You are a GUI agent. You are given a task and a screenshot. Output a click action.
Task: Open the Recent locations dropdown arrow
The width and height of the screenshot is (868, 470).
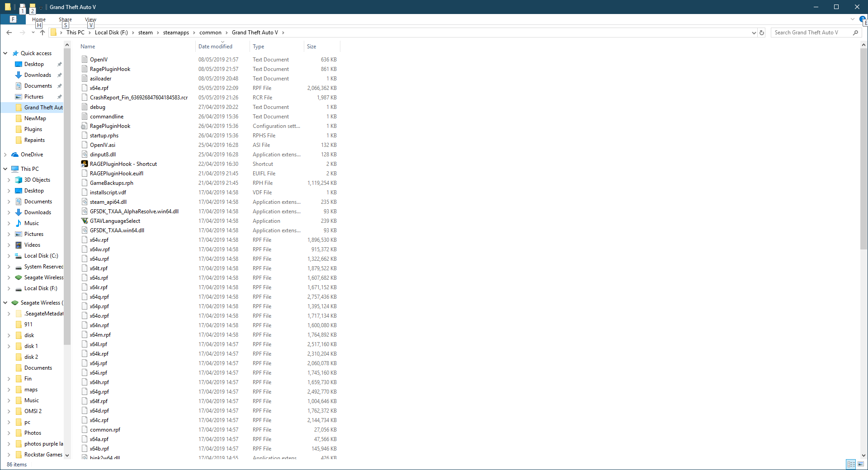33,33
